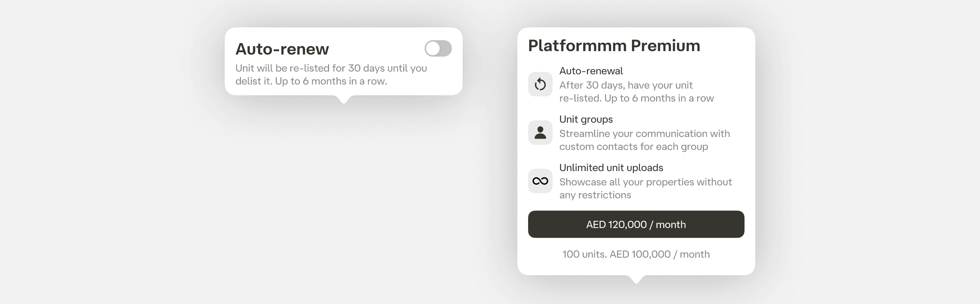Click the pointer arrow under Auto-renew popover
Image resolution: width=980 pixels, height=304 pixels.
coord(344,100)
